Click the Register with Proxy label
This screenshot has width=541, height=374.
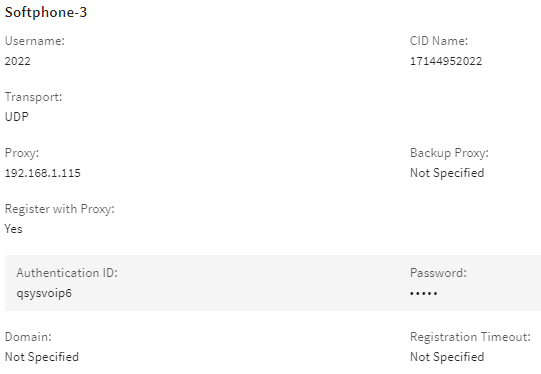59,209
